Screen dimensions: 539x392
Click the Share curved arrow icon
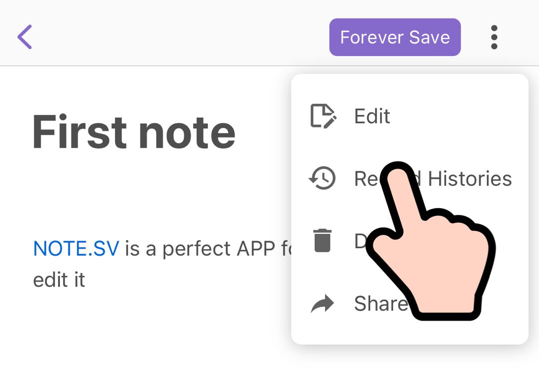pyautogui.click(x=323, y=303)
